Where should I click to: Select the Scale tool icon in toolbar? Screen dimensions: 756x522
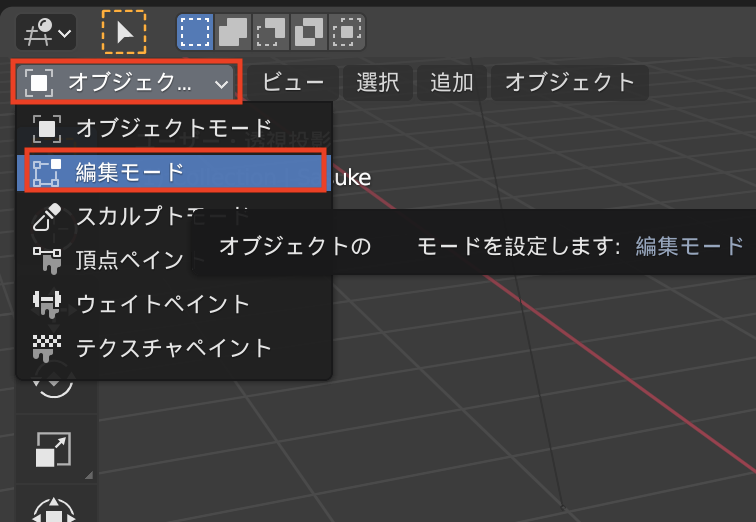(54, 450)
